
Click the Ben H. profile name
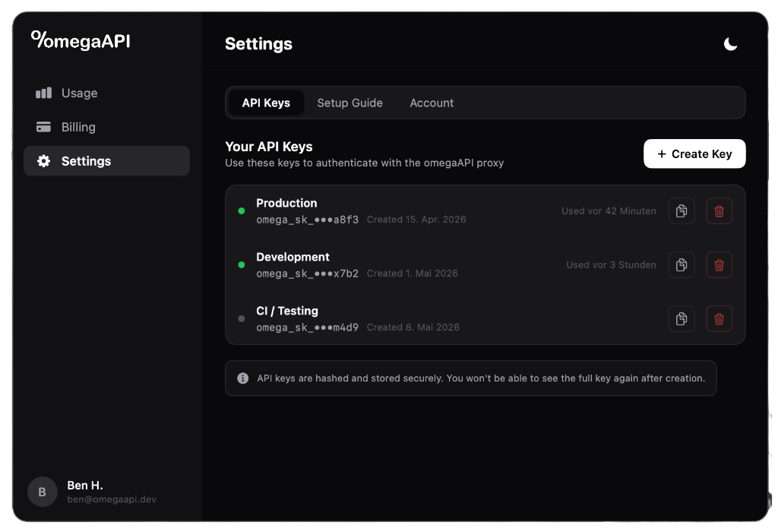[x=85, y=486]
